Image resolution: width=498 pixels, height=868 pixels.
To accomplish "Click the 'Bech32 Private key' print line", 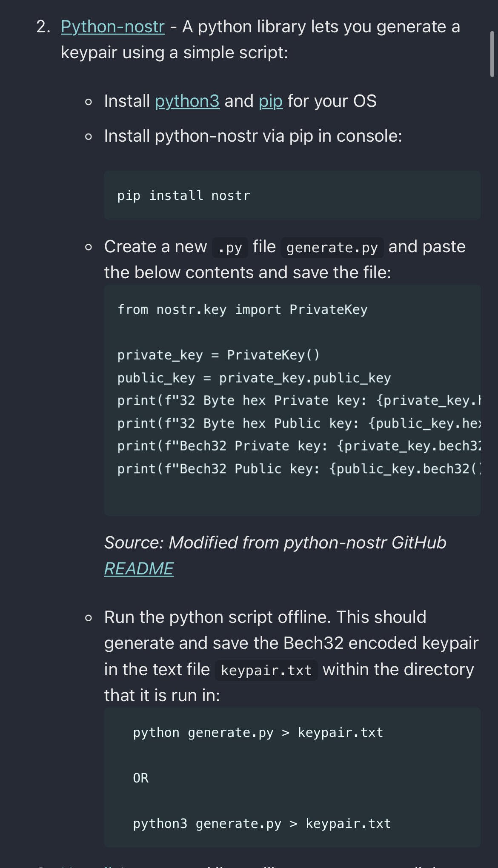I will coord(299,446).
